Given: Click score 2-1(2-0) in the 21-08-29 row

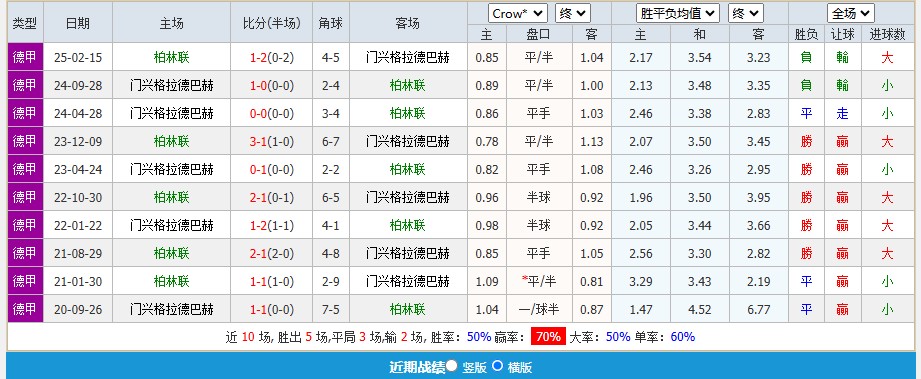Looking at the screenshot, I should [271, 254].
